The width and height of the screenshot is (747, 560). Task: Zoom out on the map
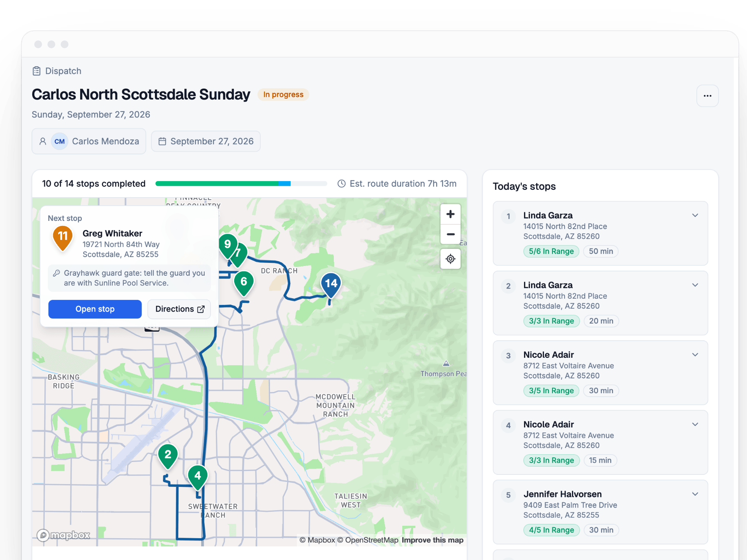pos(451,234)
